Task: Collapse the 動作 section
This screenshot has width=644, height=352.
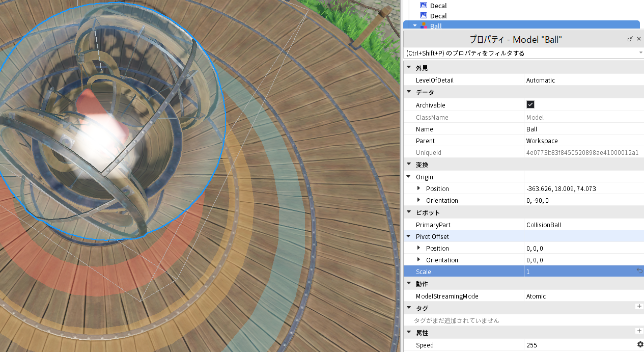Action: (x=408, y=284)
